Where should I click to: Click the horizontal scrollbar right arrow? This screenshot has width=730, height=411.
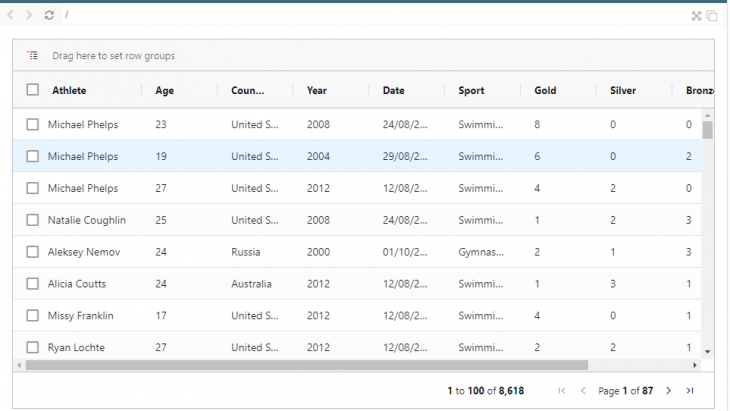pyautogui.click(x=695, y=365)
